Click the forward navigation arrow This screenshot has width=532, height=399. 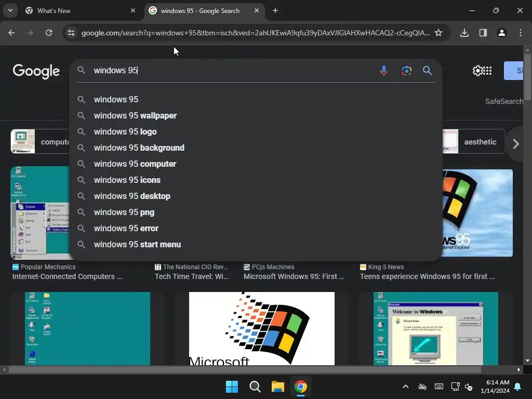(x=30, y=33)
